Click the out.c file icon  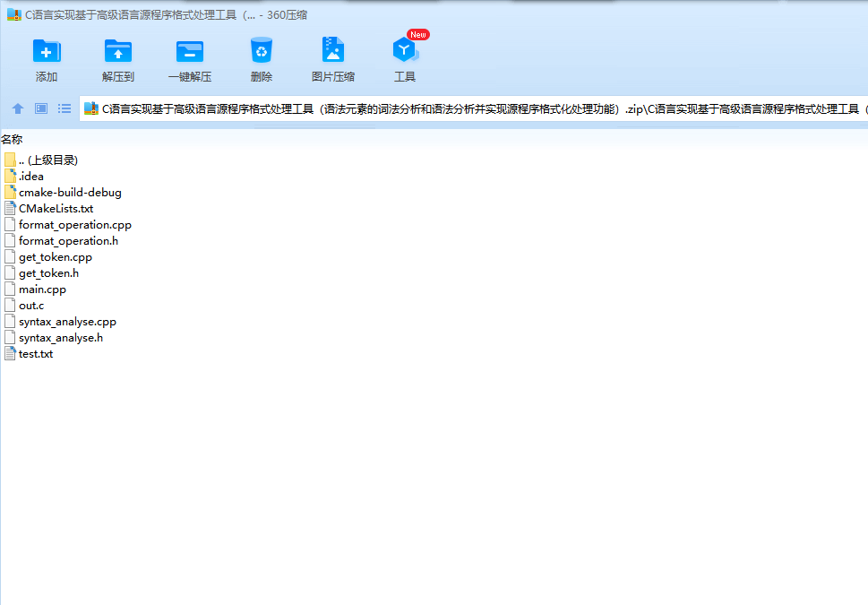point(10,306)
